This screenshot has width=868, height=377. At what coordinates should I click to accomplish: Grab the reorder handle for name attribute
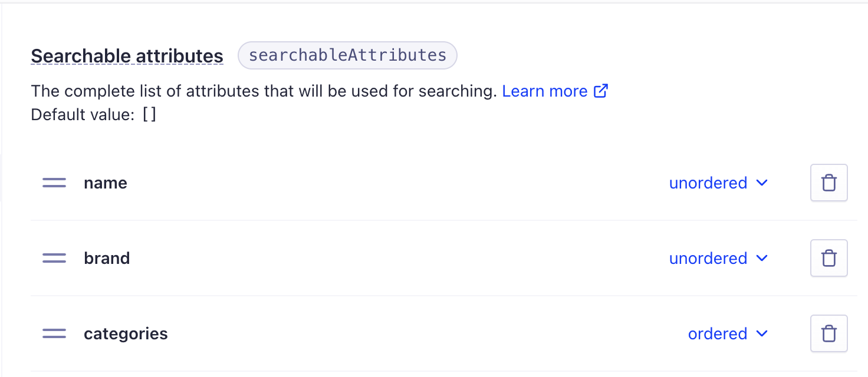(x=54, y=183)
